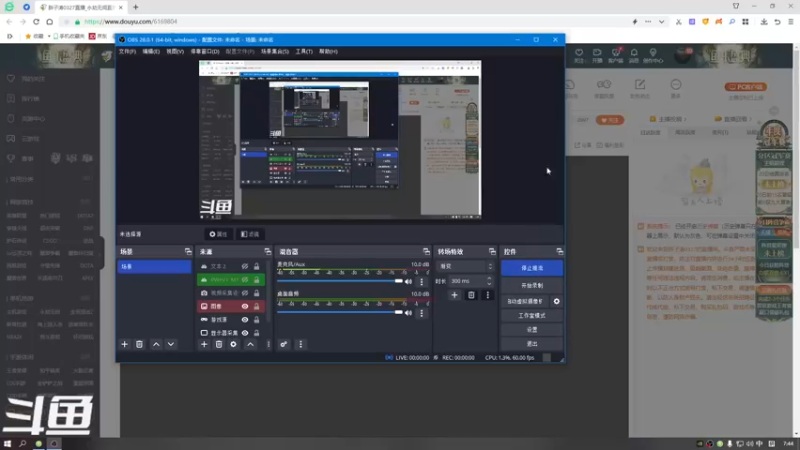
Task: Click the start virtual camera button
Action: pyautogui.click(x=525, y=302)
